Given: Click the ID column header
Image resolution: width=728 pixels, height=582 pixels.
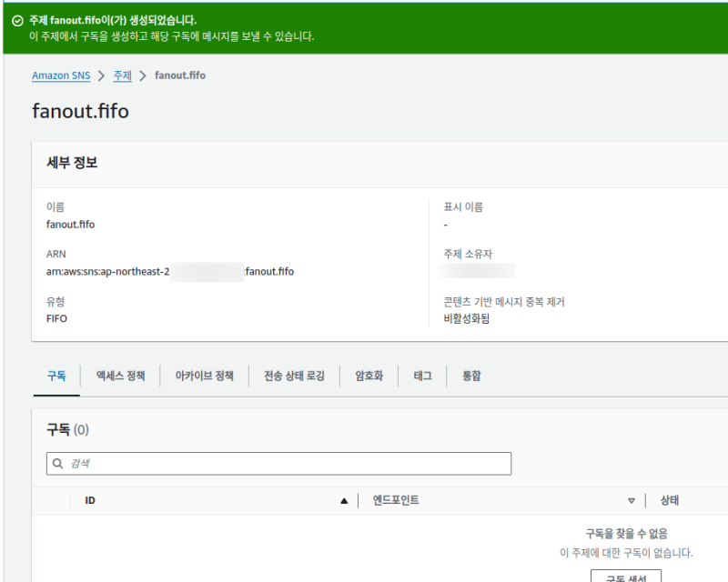Looking at the screenshot, I should 90,501.
